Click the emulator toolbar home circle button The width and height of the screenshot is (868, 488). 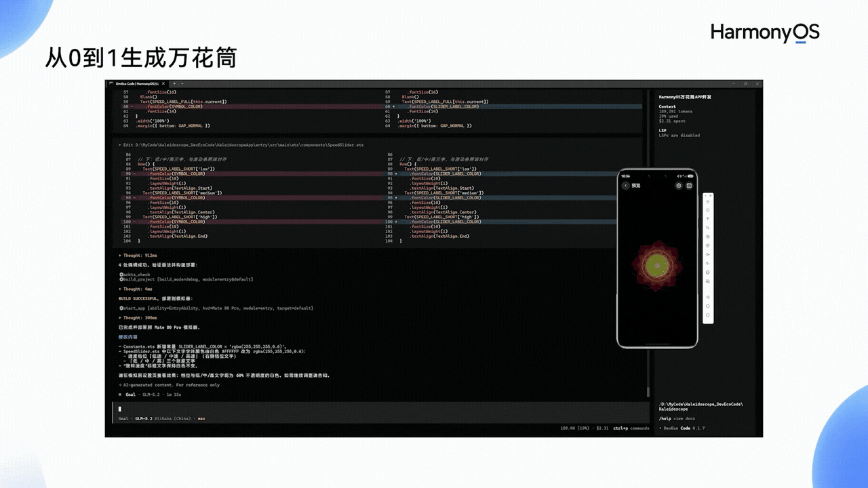coord(708,306)
